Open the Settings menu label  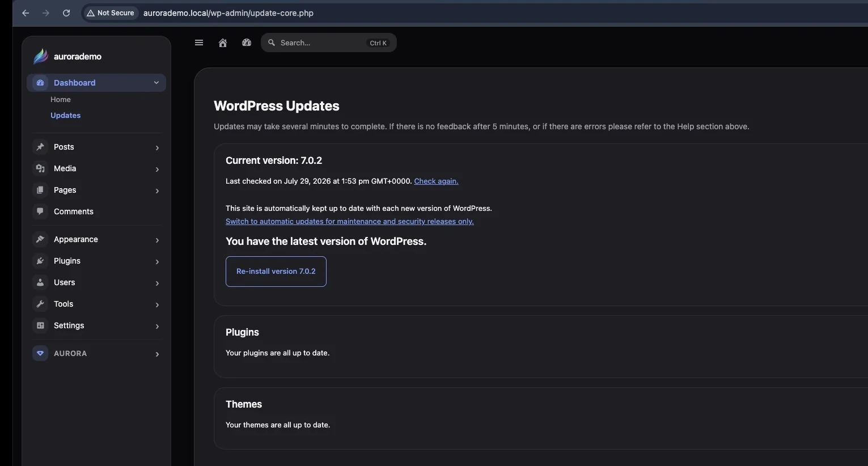coord(69,325)
